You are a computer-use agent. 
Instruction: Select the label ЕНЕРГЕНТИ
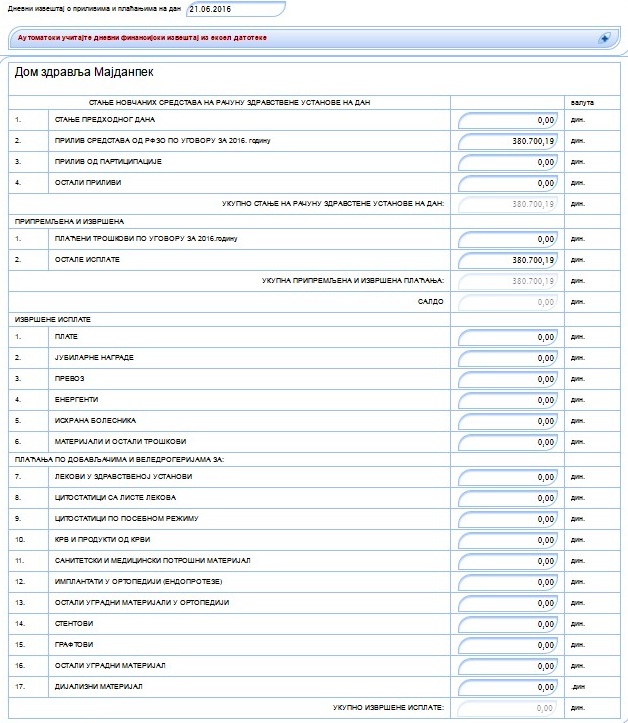click(76, 399)
